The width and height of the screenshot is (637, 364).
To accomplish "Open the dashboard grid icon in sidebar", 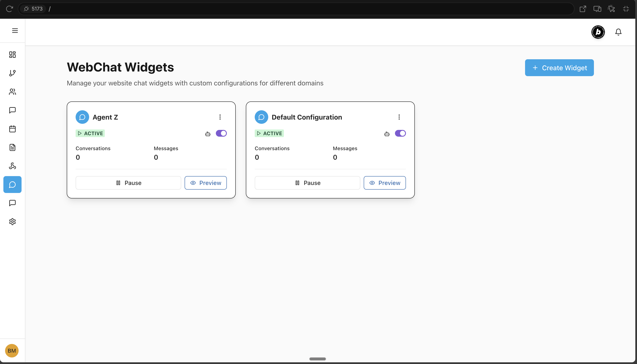I will pyautogui.click(x=12, y=54).
